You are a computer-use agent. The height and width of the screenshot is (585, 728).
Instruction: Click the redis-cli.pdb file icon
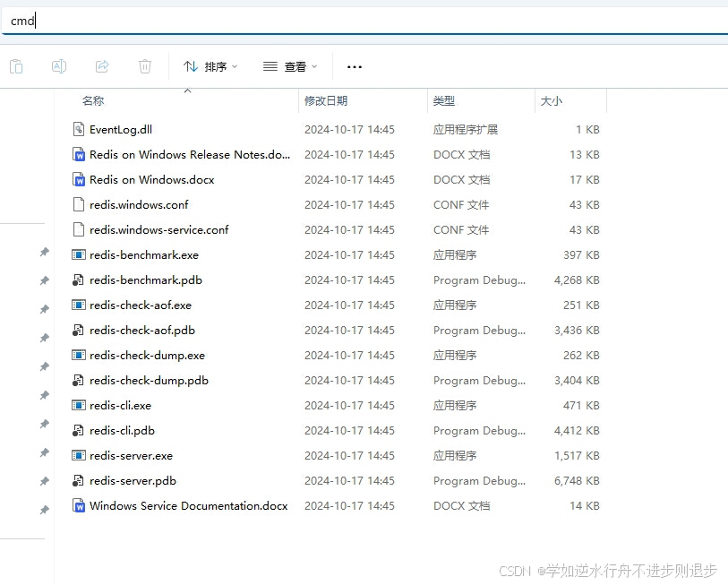pos(78,430)
